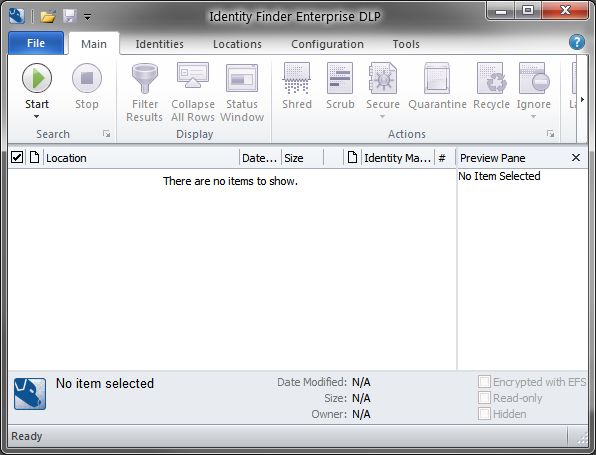Click 'There are no items to show.' message
The image size is (596, 455).
230,181
